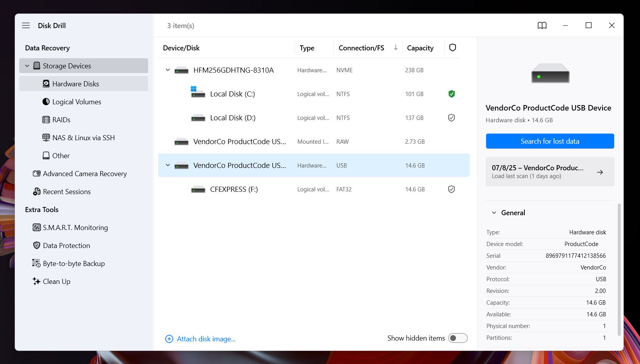Click the Revision value 2.00
Viewport: 640px width, 364px height.
600,291
